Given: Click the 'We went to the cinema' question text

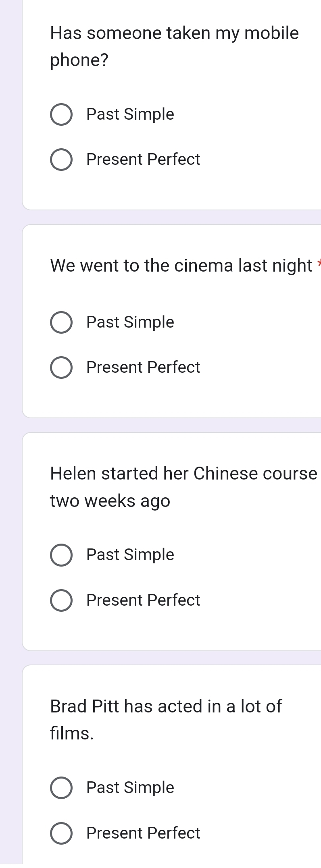Looking at the screenshot, I should [x=181, y=266].
